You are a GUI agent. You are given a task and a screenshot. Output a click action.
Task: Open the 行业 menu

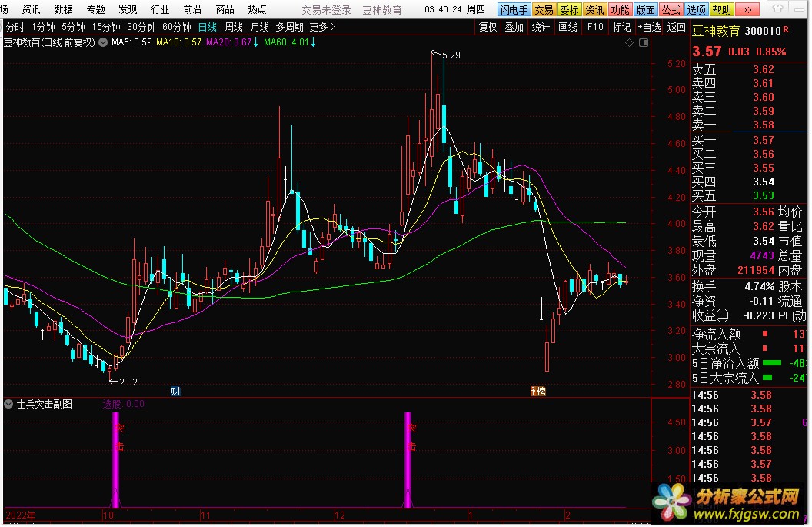pyautogui.click(x=160, y=9)
